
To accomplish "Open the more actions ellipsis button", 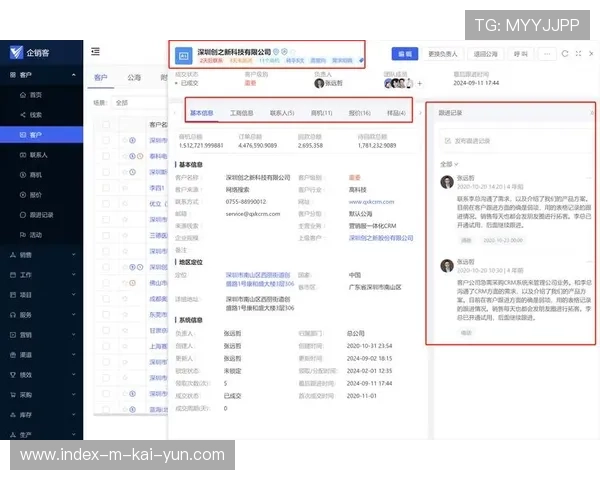I will [547, 54].
